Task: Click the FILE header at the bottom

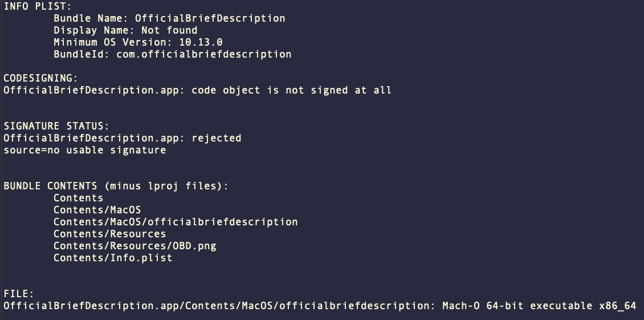Action: pos(19,294)
